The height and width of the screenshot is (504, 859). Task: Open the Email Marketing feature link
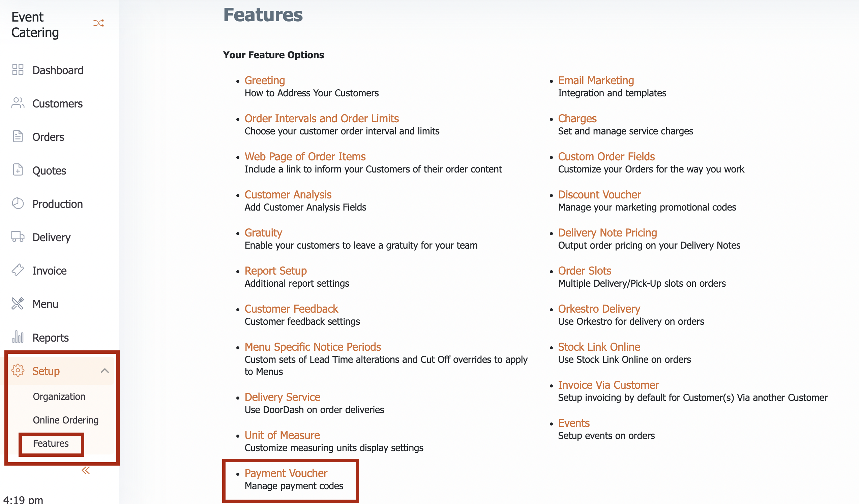coord(596,81)
